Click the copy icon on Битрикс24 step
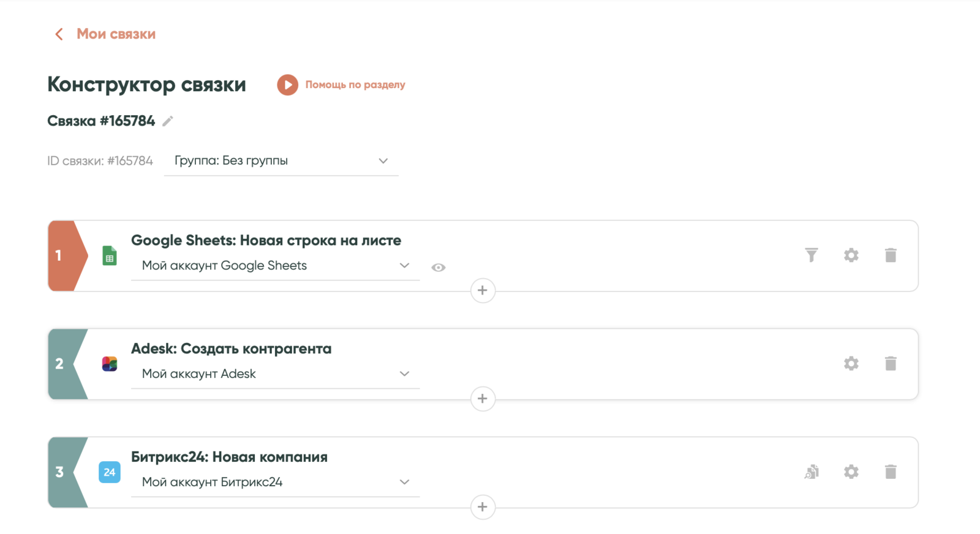Viewport: 980px width, 534px height. click(x=811, y=472)
